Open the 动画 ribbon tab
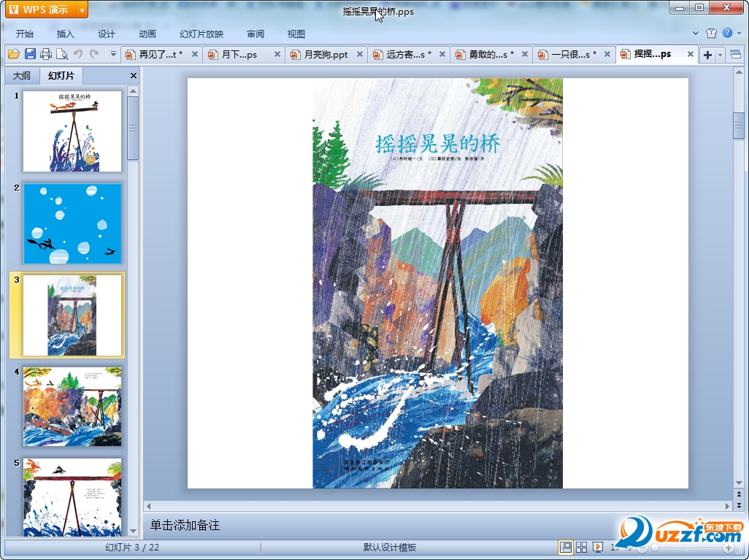The width and height of the screenshot is (749, 560). tap(147, 34)
